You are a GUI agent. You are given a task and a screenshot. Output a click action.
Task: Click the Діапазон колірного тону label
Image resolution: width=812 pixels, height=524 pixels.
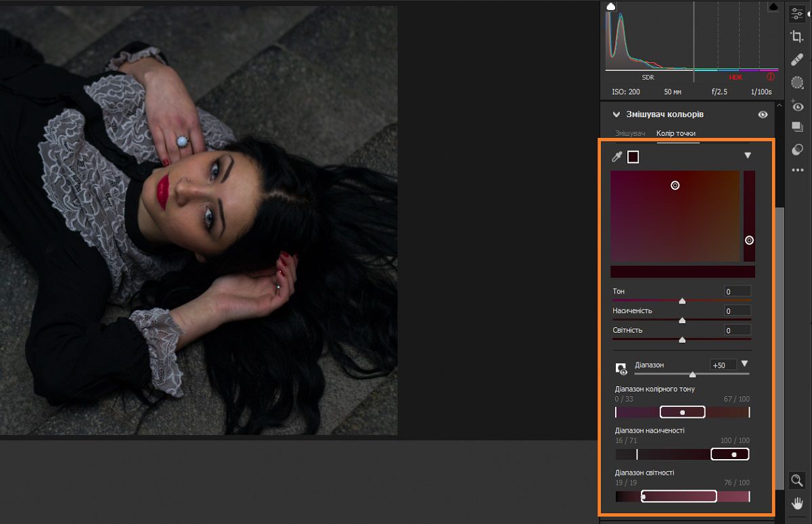coord(655,389)
